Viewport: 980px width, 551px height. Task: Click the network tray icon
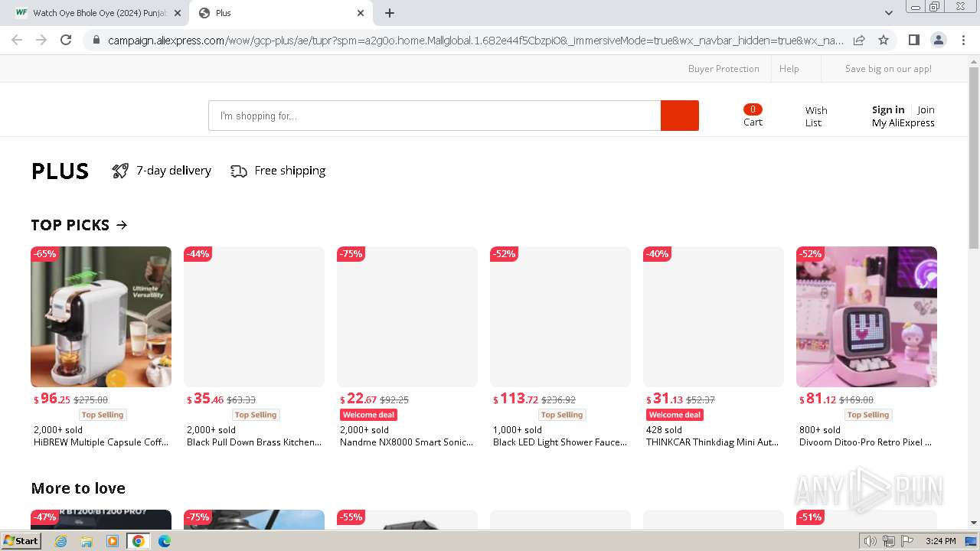click(x=889, y=541)
